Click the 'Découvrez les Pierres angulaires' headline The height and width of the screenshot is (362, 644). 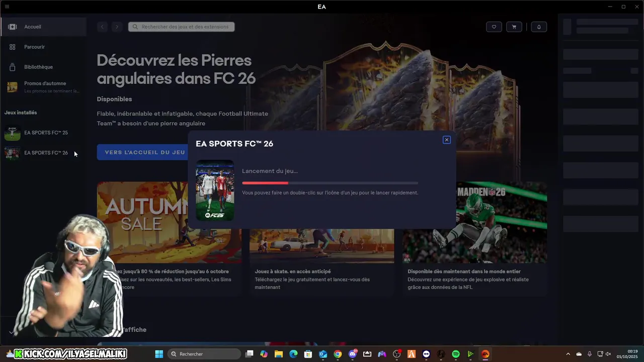[176, 69]
